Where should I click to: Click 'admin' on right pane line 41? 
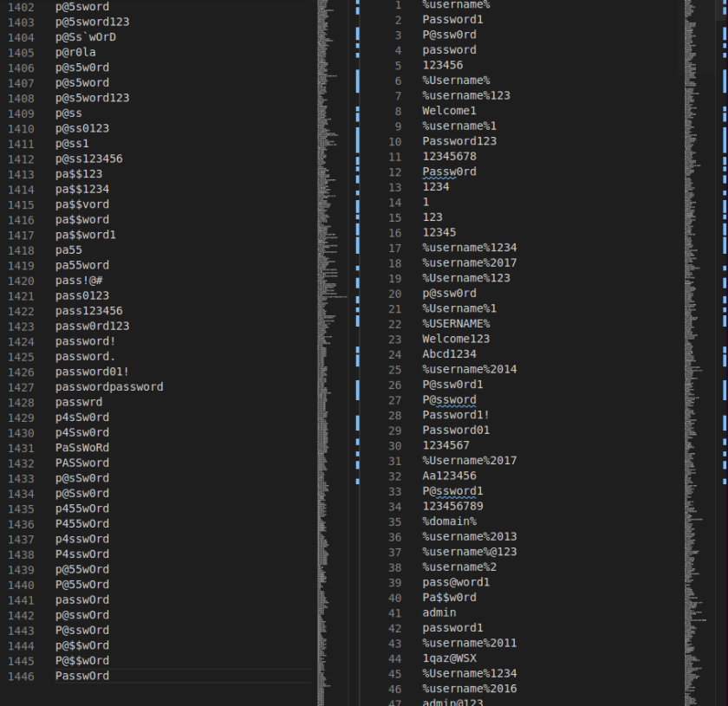coord(439,613)
